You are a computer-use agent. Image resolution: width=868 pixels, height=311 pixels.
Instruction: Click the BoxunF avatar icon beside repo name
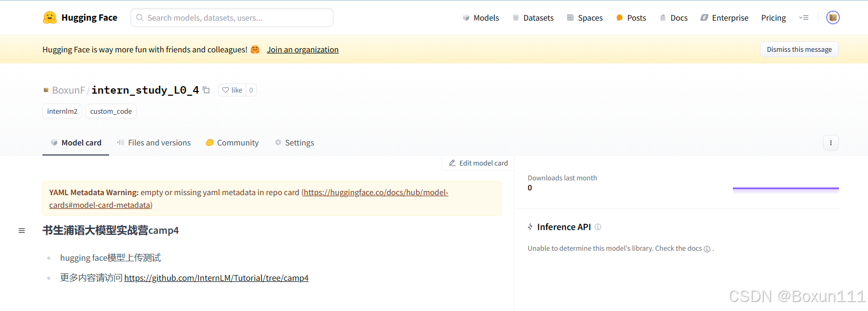pyautogui.click(x=46, y=90)
